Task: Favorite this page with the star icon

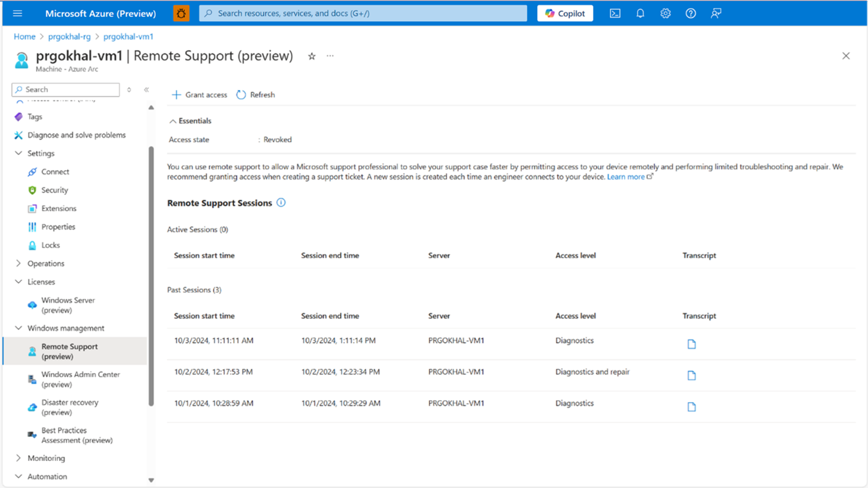Action: tap(312, 56)
